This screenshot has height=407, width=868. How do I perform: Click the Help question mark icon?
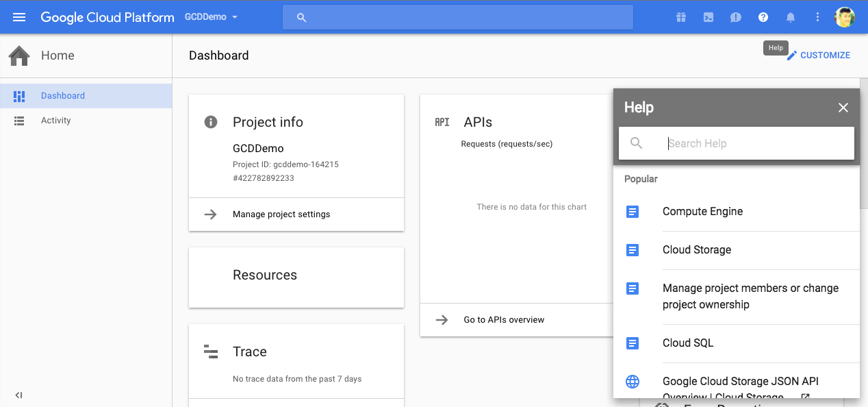pyautogui.click(x=763, y=17)
